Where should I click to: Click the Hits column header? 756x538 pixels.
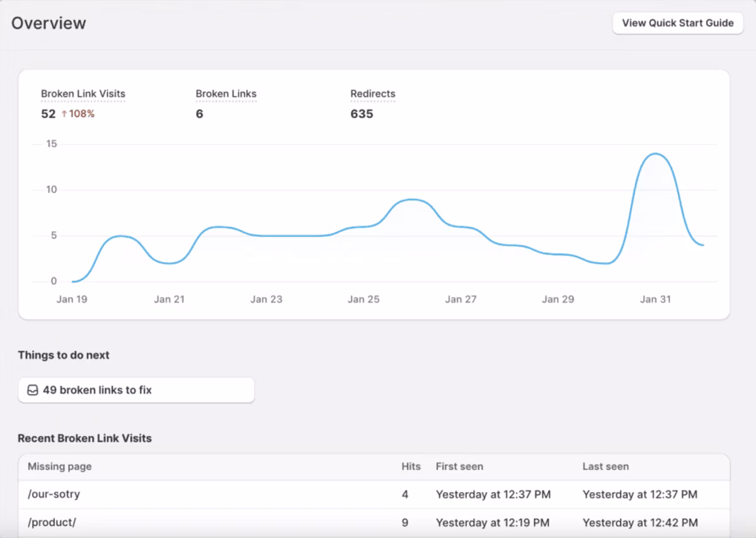point(411,467)
